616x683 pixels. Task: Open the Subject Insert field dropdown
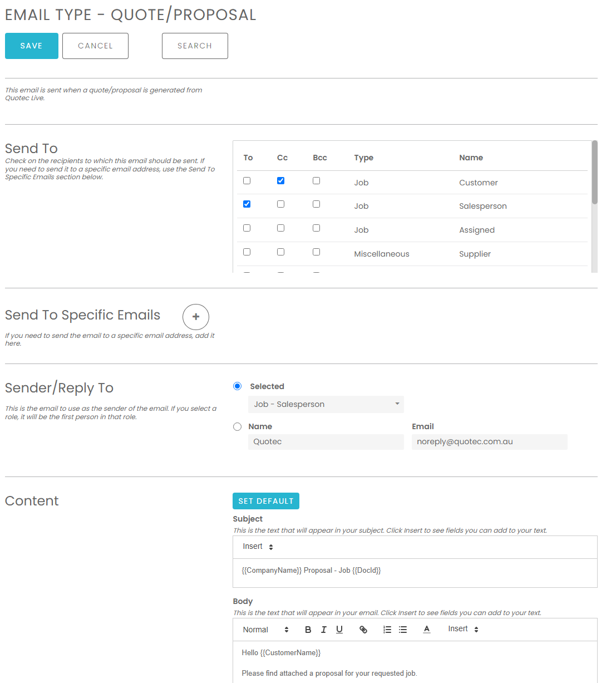[x=258, y=547]
